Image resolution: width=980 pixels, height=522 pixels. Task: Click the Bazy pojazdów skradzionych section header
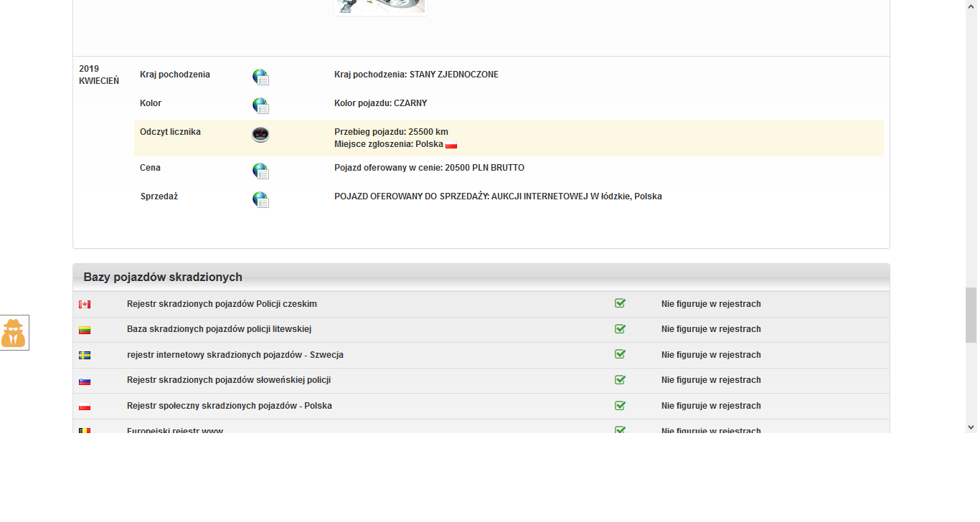[163, 277]
